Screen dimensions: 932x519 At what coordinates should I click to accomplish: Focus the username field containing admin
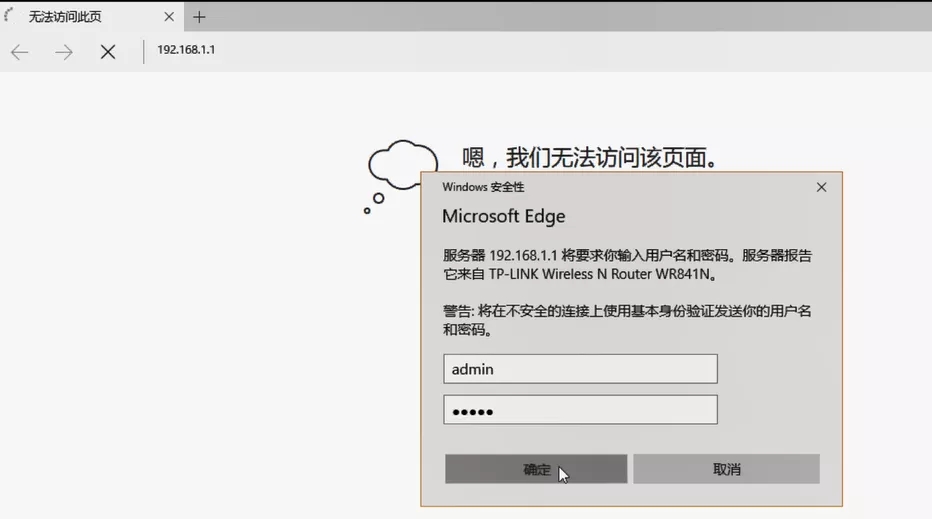click(580, 369)
